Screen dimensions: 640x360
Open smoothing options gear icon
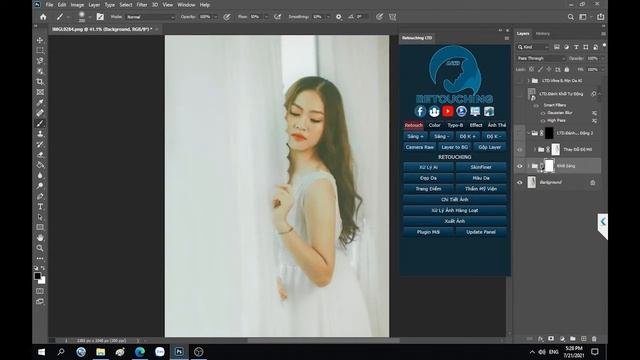338,17
